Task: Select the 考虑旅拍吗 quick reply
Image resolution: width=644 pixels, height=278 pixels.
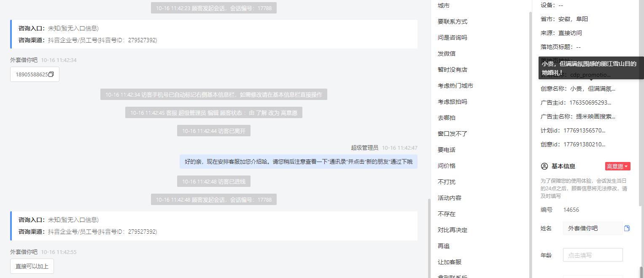Action: pyautogui.click(x=453, y=102)
